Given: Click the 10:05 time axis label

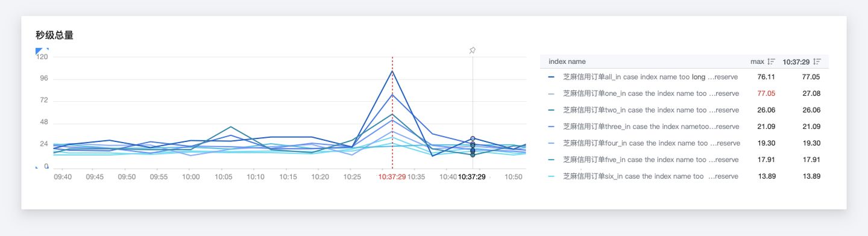Looking at the screenshot, I should (x=223, y=177).
